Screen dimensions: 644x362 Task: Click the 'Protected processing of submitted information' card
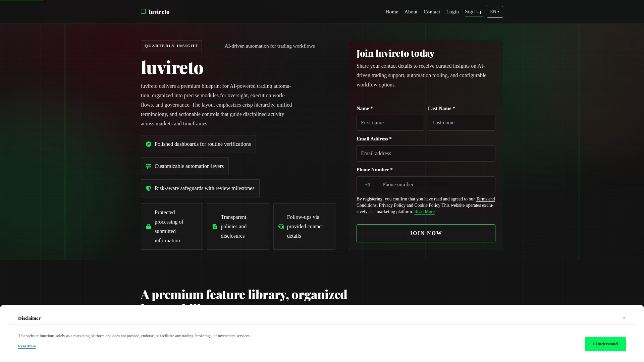coord(172,227)
